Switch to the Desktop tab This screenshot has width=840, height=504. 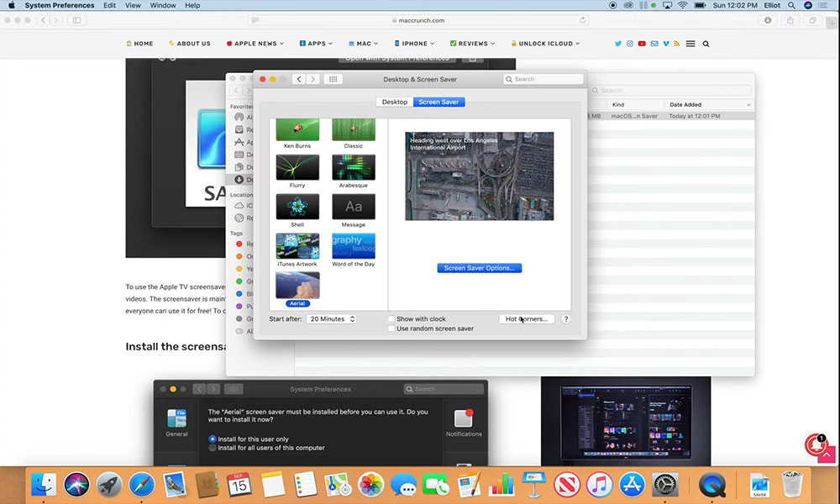coord(395,102)
